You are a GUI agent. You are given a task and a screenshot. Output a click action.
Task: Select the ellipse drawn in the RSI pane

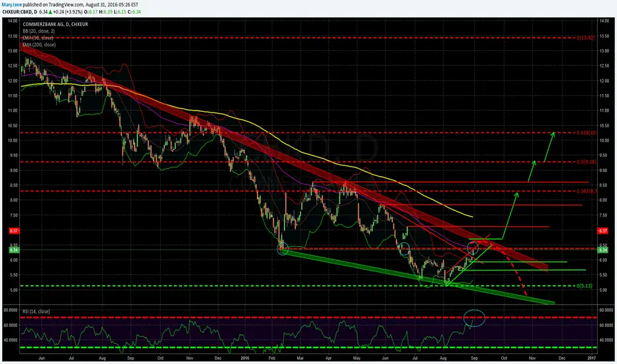pyautogui.click(x=474, y=318)
